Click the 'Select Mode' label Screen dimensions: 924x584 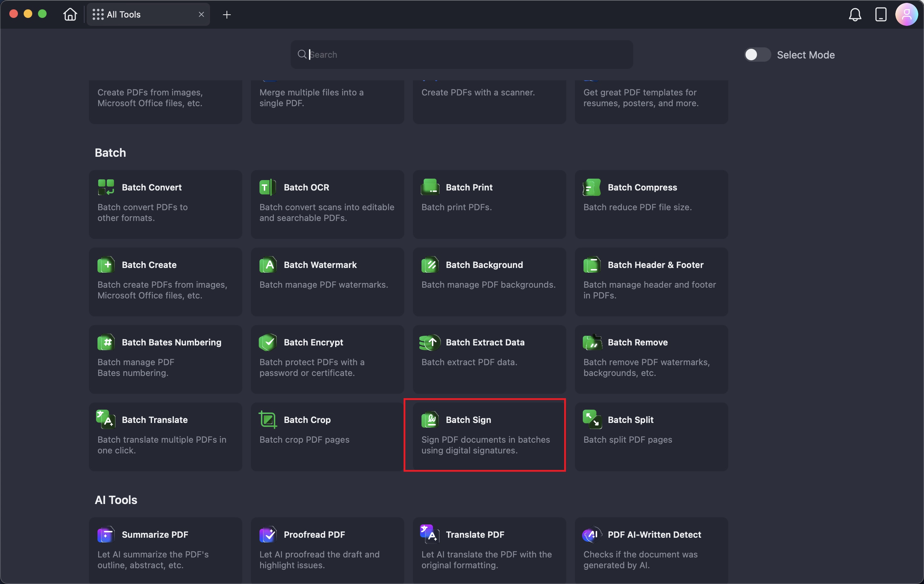point(806,55)
